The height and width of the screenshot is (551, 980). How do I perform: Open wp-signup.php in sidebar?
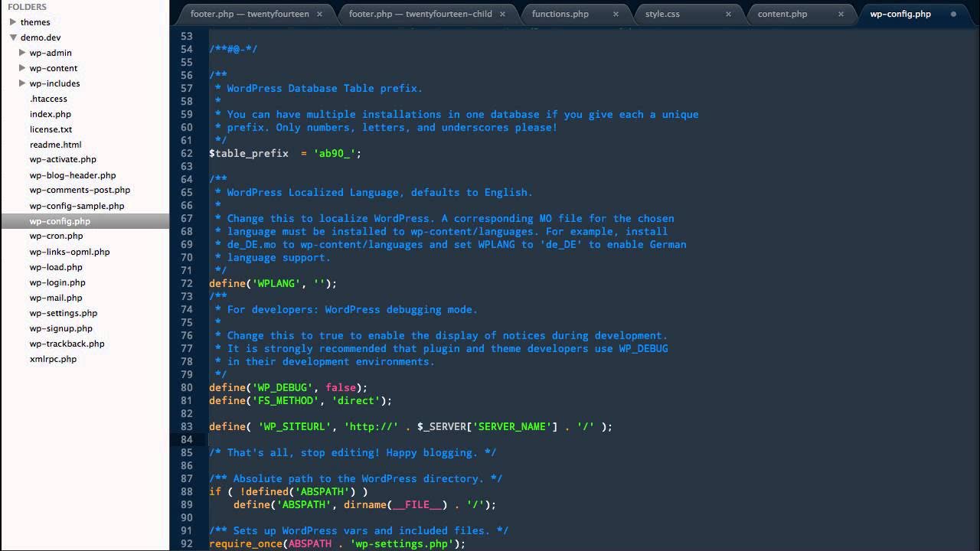point(61,328)
